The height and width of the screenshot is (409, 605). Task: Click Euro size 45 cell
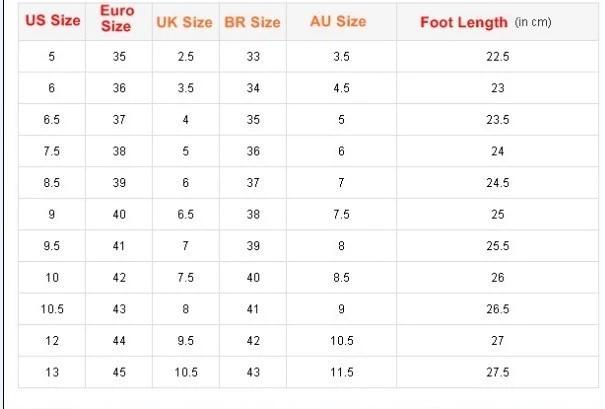119,372
